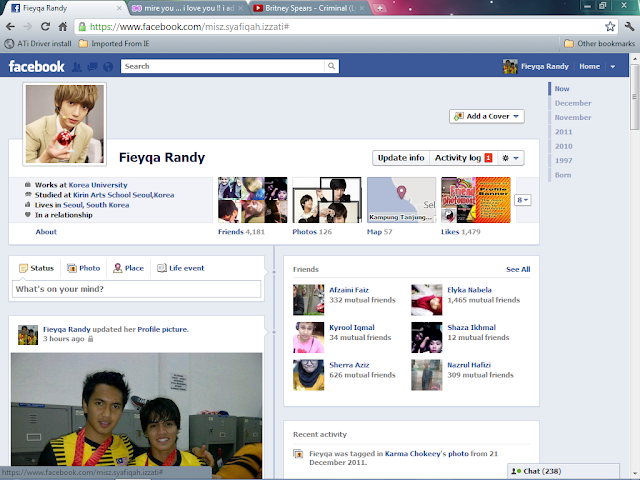
Task: Click the privacy lock icon next to 3 hours ago
Action: 91,339
